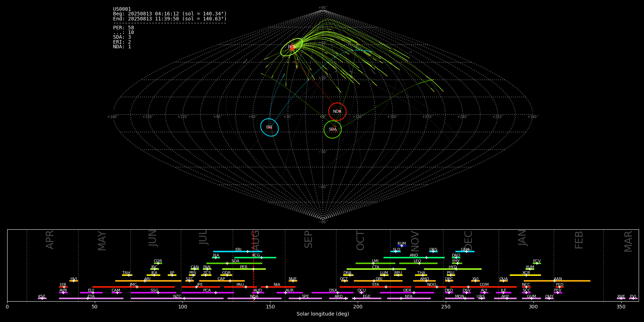Click the red JMC activity bar
This screenshot has width=644, height=322.
coord(133,287)
